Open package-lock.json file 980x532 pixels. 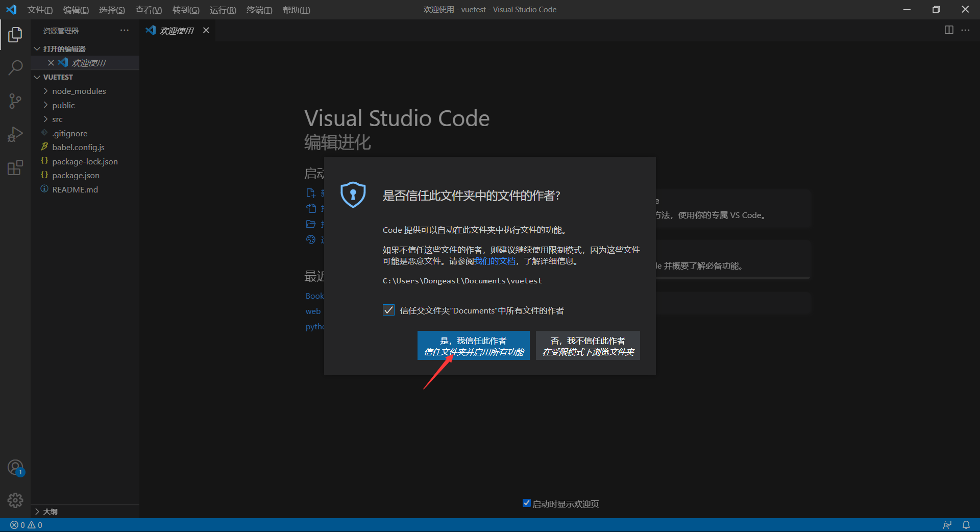85,161
